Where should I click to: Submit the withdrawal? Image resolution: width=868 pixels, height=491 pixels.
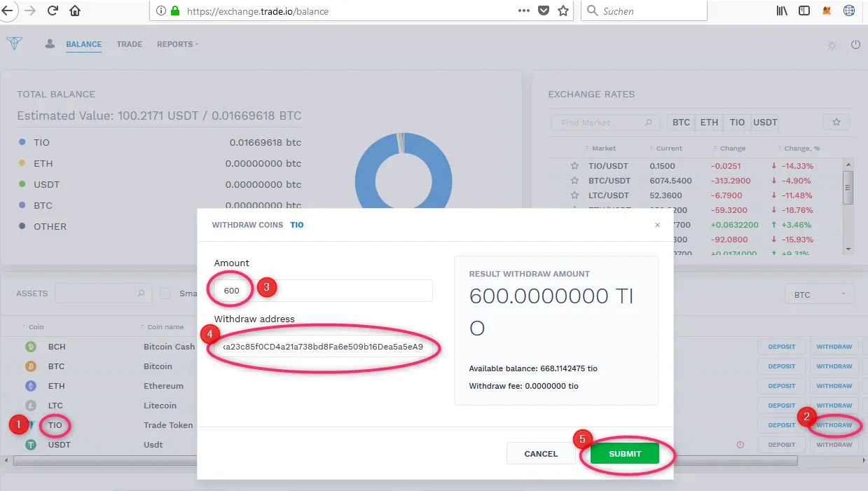pos(625,454)
